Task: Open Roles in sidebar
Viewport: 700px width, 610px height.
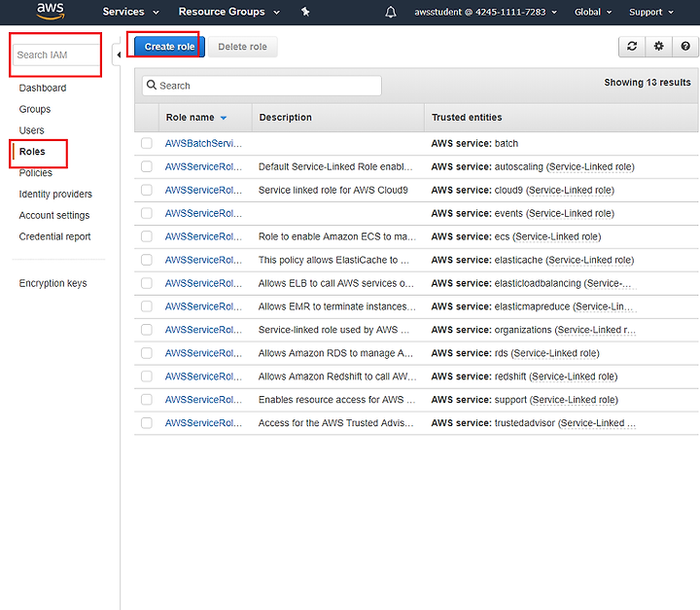Action: [32, 152]
